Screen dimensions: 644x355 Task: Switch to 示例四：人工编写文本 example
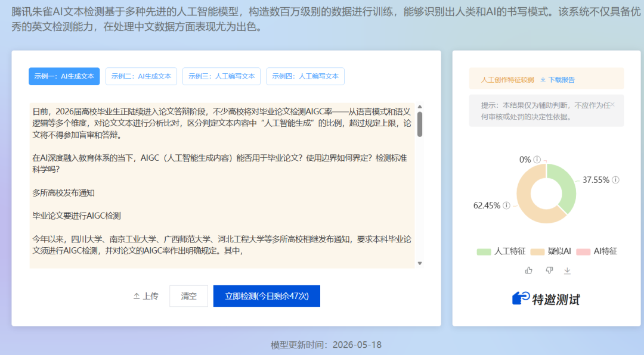click(305, 76)
